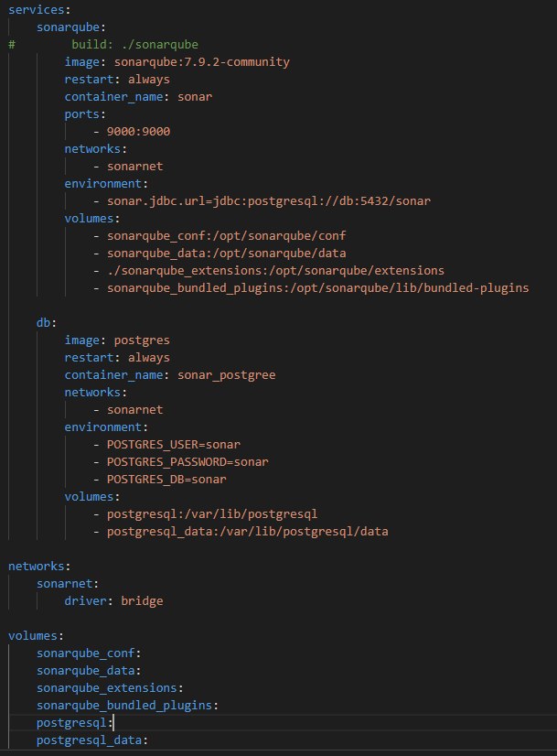The width and height of the screenshot is (557, 756).
Task: Click the 'postgresql_data:' volume declaration
Action: (x=92, y=740)
